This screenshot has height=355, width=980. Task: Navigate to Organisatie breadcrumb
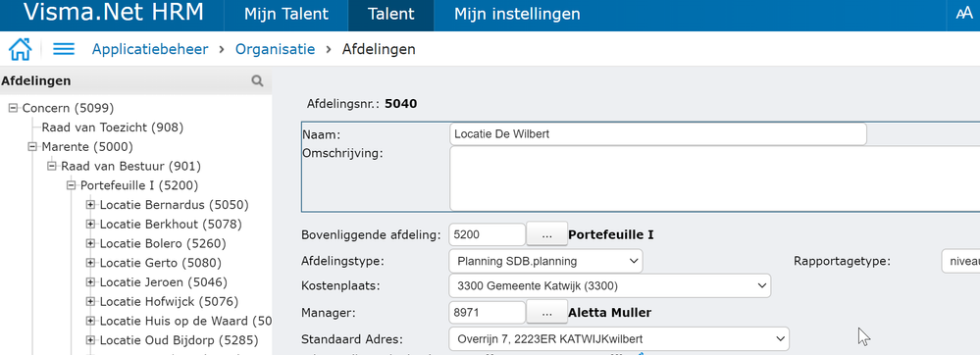coord(275,49)
